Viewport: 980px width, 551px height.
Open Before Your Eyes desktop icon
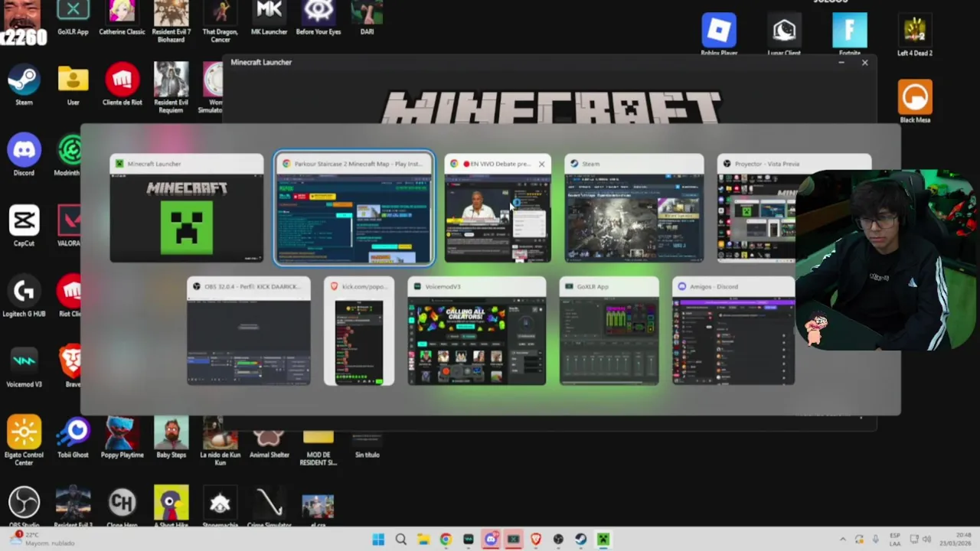click(x=318, y=18)
